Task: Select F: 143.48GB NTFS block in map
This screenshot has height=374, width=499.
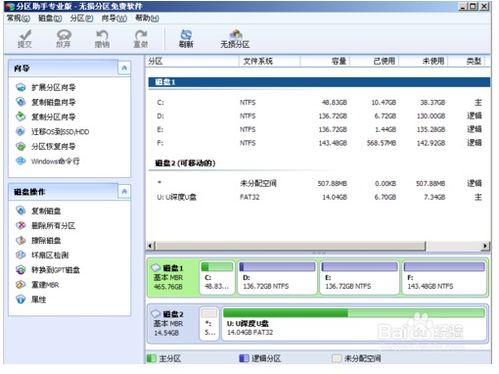Action: pyautogui.click(x=444, y=278)
